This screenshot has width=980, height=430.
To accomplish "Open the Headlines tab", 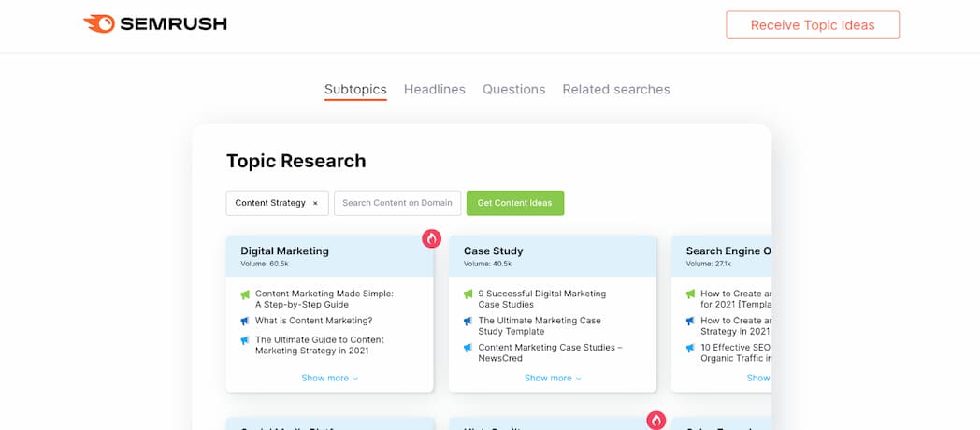I will tap(435, 90).
